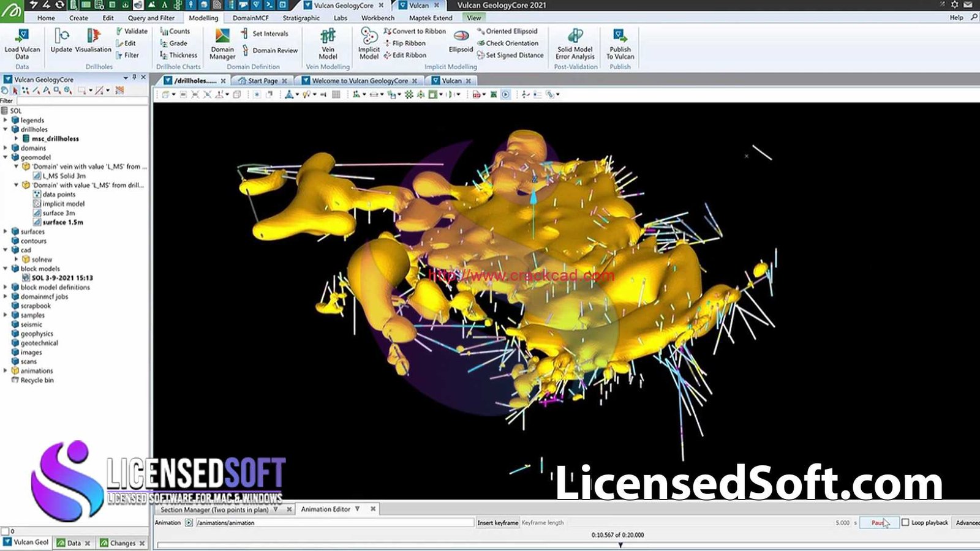Open the Grade drillhole chart
The width and height of the screenshot is (980, 551).
pyautogui.click(x=174, y=43)
